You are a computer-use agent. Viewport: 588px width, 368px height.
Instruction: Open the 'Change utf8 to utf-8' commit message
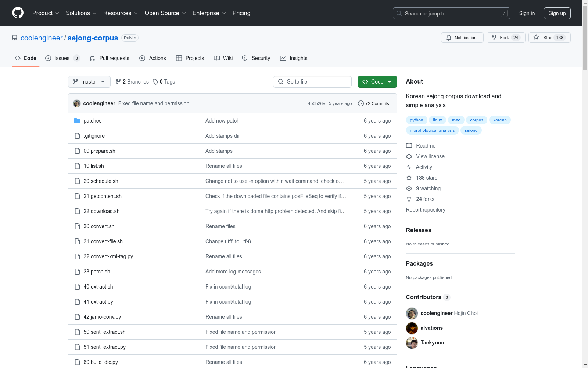228,241
